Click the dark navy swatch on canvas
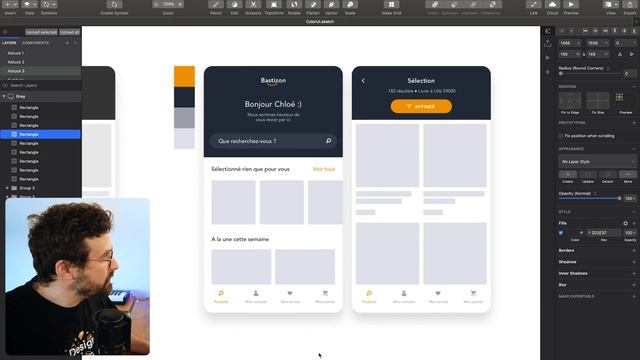Image resolution: width=640 pixels, height=360 pixels. [184, 97]
